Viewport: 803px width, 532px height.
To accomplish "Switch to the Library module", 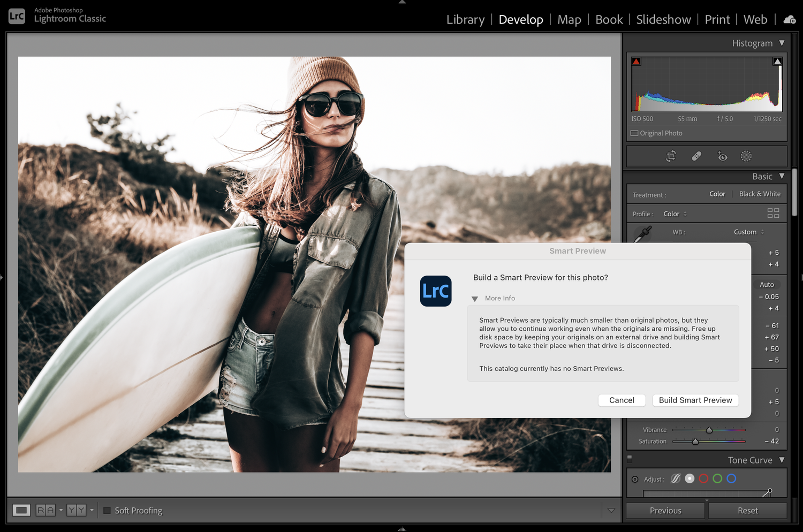I will [x=465, y=19].
